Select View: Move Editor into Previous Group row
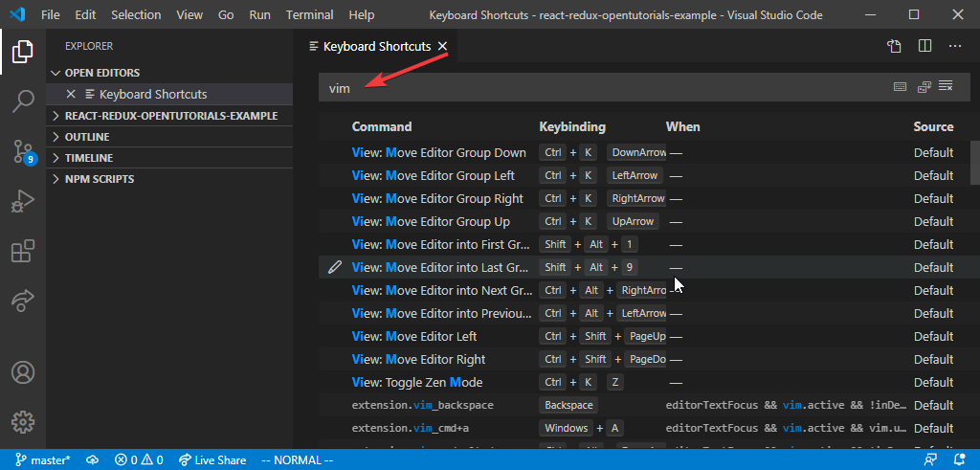The width and height of the screenshot is (980, 470). tap(644, 313)
